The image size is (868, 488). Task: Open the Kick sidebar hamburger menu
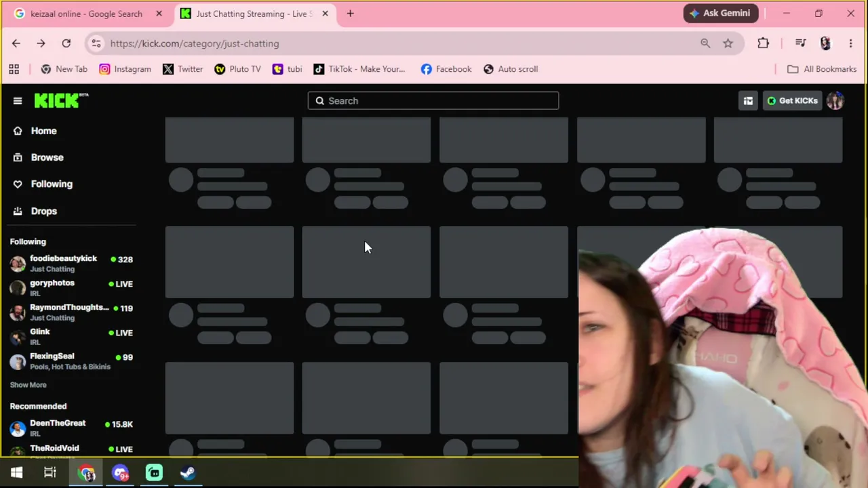(x=18, y=101)
